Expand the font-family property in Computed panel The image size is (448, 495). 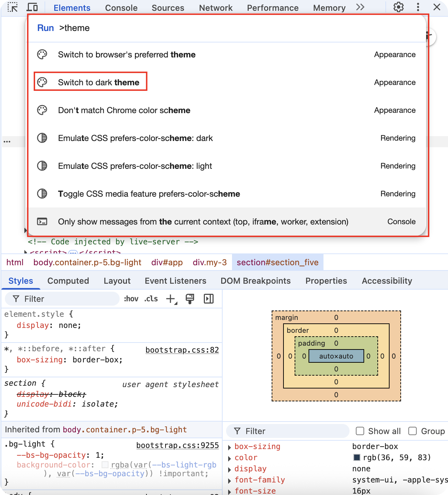click(x=230, y=480)
